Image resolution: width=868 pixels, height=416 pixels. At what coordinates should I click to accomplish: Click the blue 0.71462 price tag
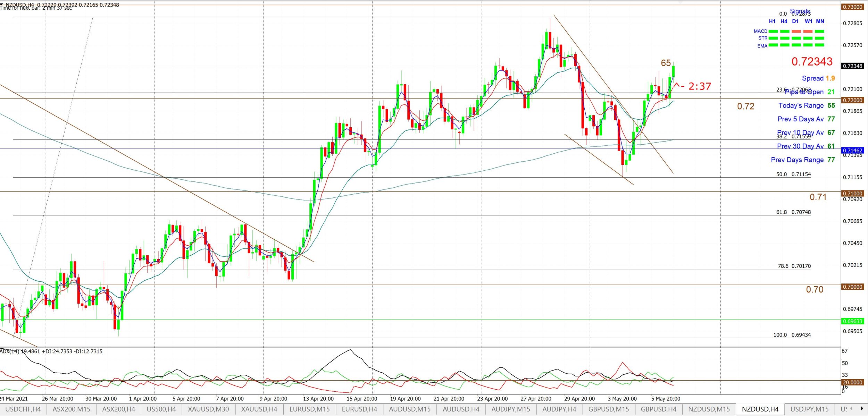853,150
